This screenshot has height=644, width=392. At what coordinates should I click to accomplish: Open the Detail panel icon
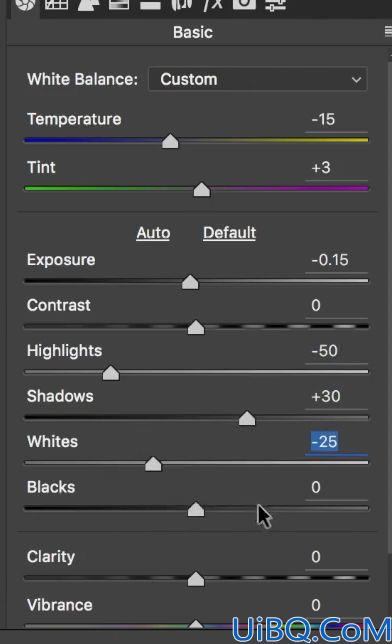click(88, 4)
